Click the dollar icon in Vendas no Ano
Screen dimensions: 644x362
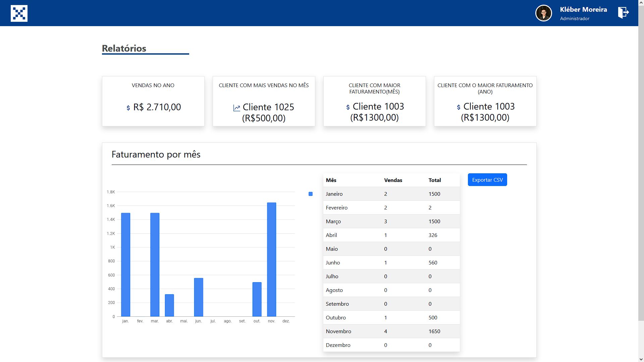pyautogui.click(x=128, y=108)
